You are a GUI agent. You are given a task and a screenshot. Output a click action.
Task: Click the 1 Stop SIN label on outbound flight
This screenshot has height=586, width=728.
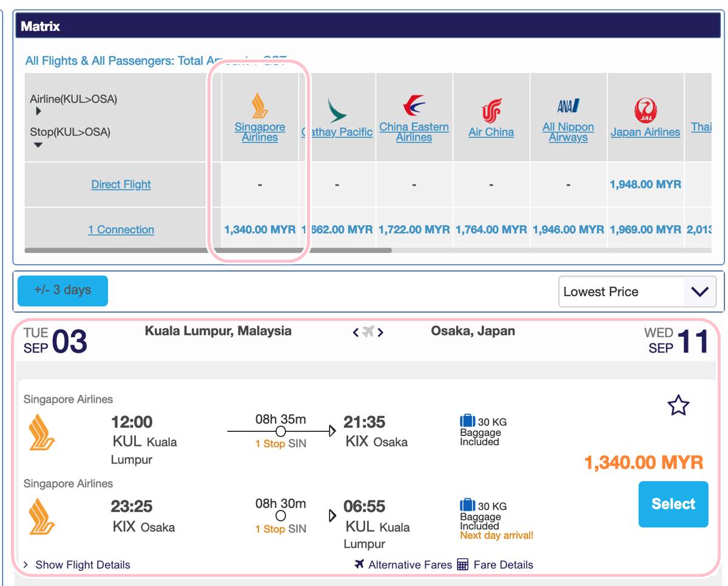[281, 444]
